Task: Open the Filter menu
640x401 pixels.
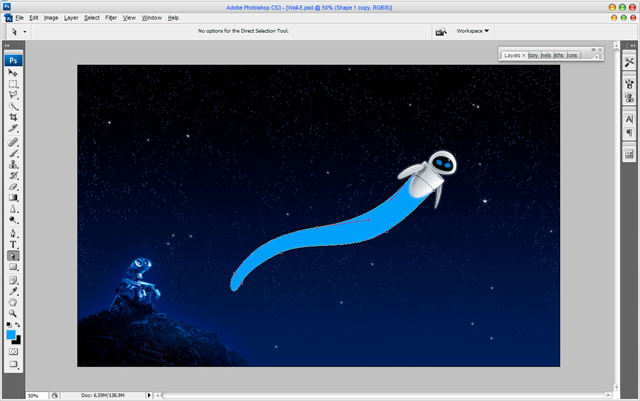Action: [111, 18]
